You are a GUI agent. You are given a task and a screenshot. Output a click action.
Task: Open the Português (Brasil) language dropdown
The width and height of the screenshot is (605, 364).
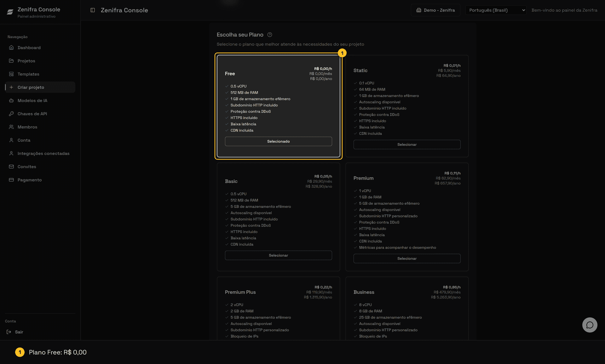point(496,10)
